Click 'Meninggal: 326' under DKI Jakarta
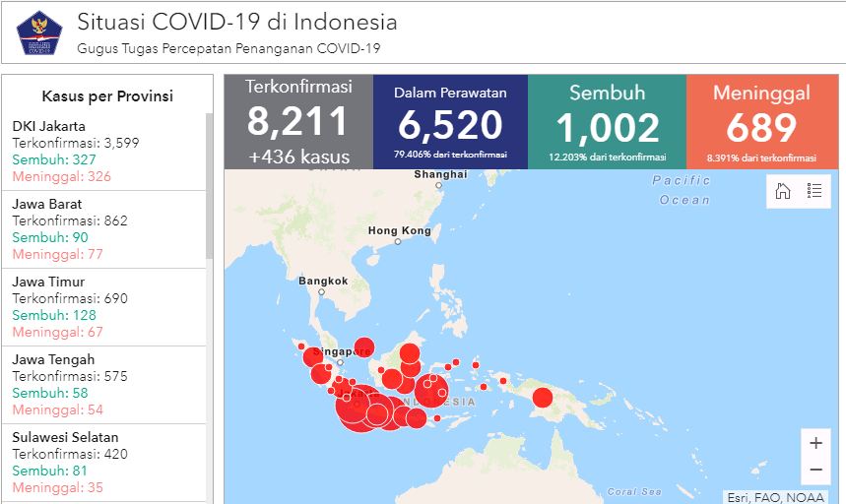The image size is (846, 504). [61, 176]
